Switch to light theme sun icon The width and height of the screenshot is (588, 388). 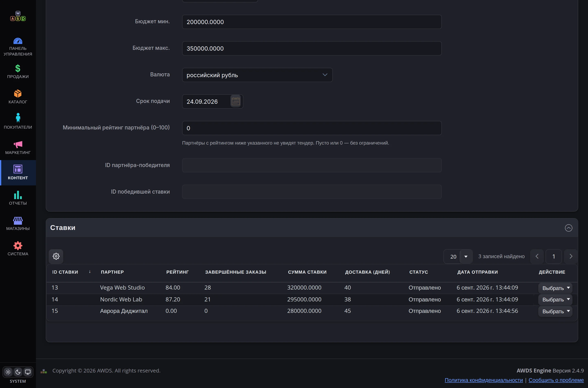click(x=8, y=372)
